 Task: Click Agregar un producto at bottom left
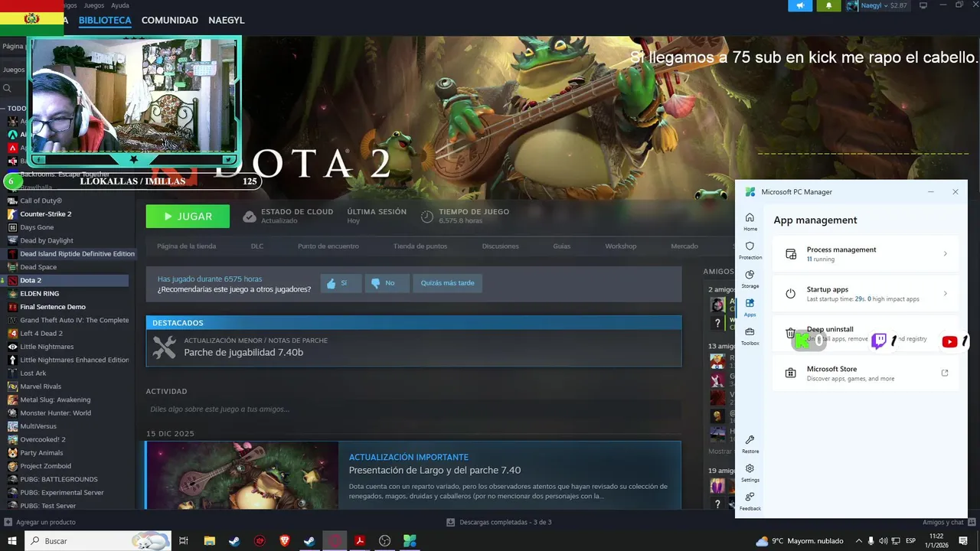click(x=40, y=522)
